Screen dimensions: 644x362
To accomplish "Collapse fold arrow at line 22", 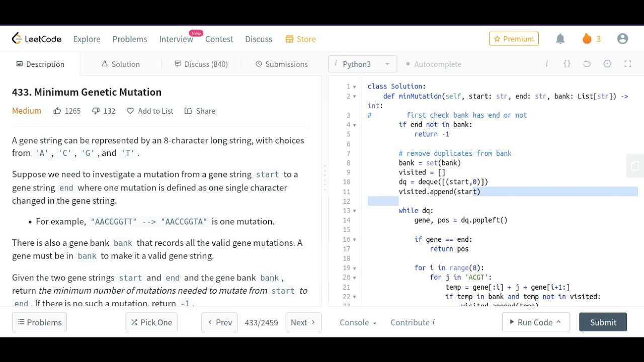I will (x=354, y=297).
